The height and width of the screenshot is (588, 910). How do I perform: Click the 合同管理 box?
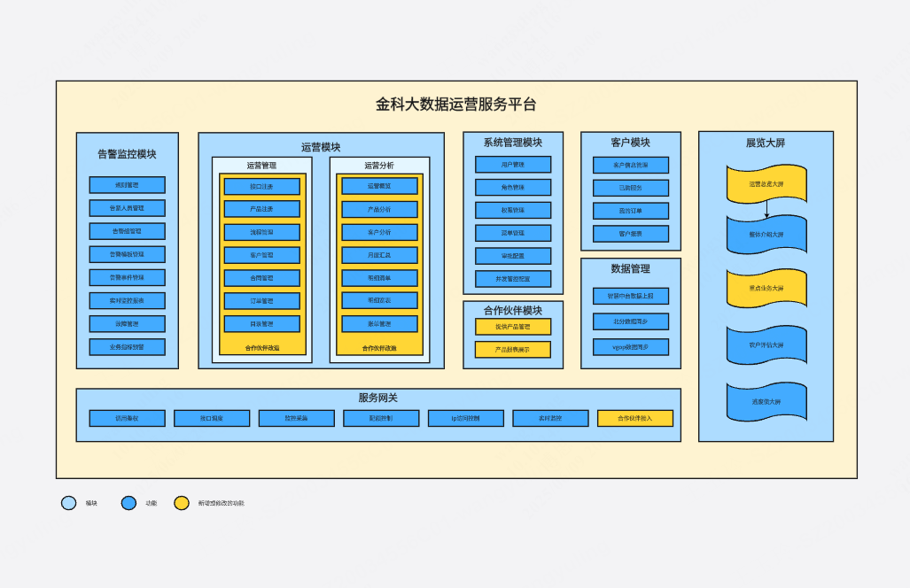pyautogui.click(x=262, y=278)
